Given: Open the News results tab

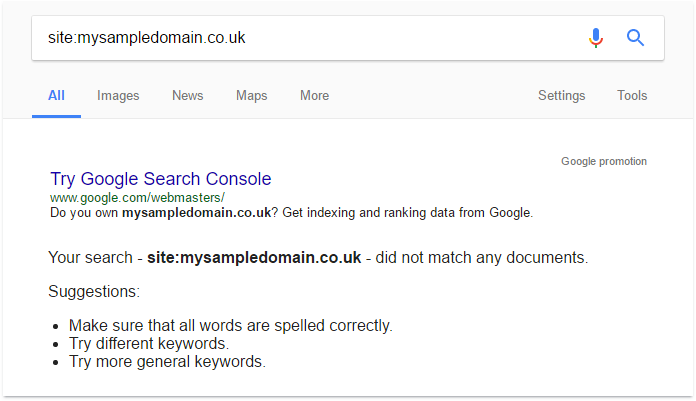Looking at the screenshot, I should pyautogui.click(x=187, y=96).
